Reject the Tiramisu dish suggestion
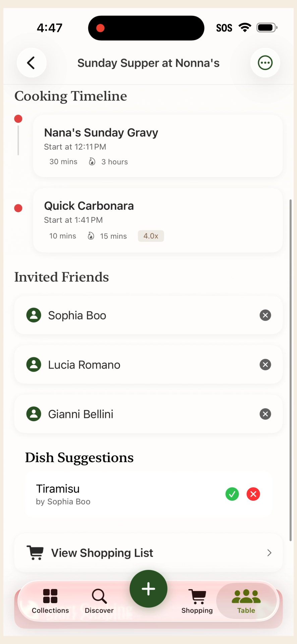The height and width of the screenshot is (644, 297). coord(253,494)
